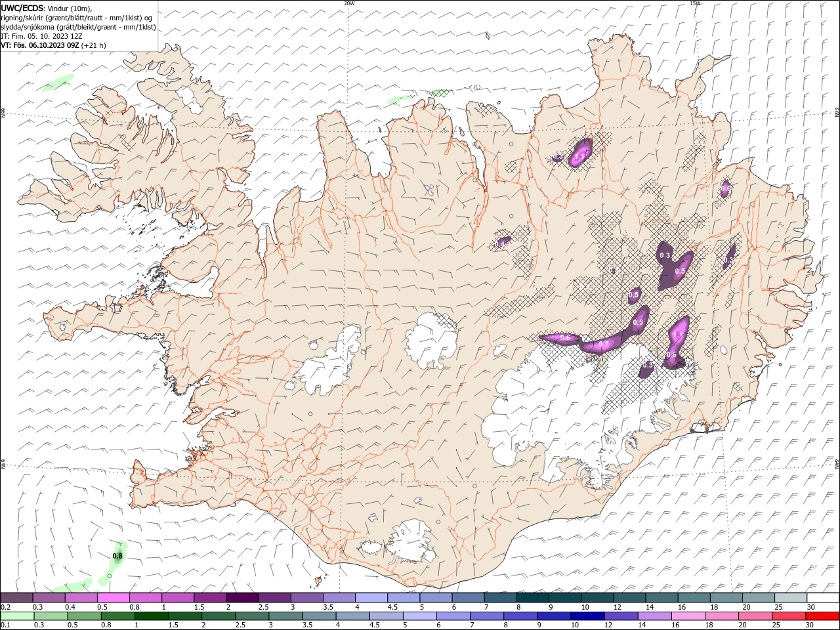Click the 'slydda/snjókoma' description line
This screenshot has width=840, height=630.
click(78, 27)
